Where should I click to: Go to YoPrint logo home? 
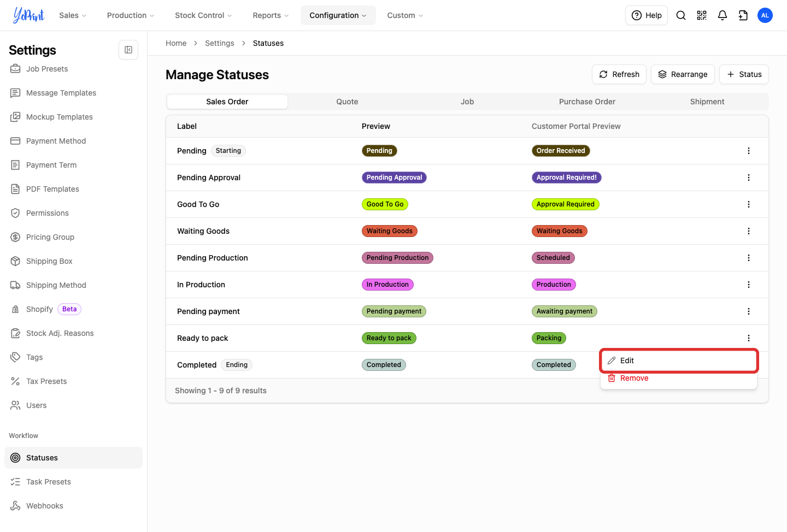pos(29,15)
